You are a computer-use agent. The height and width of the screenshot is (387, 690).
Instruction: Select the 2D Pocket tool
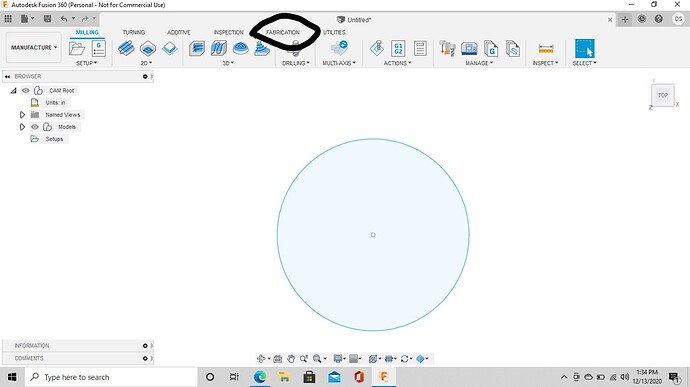click(x=148, y=48)
